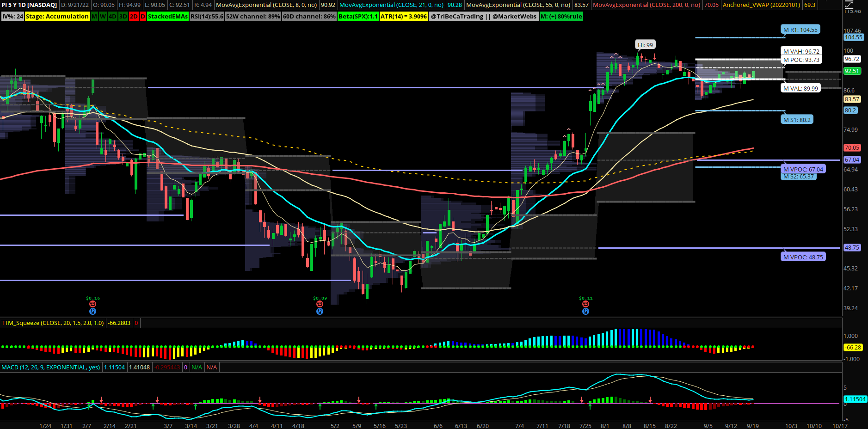Click the M R1: 104.55 level bubble
This screenshot has width=868, height=429.
click(800, 30)
